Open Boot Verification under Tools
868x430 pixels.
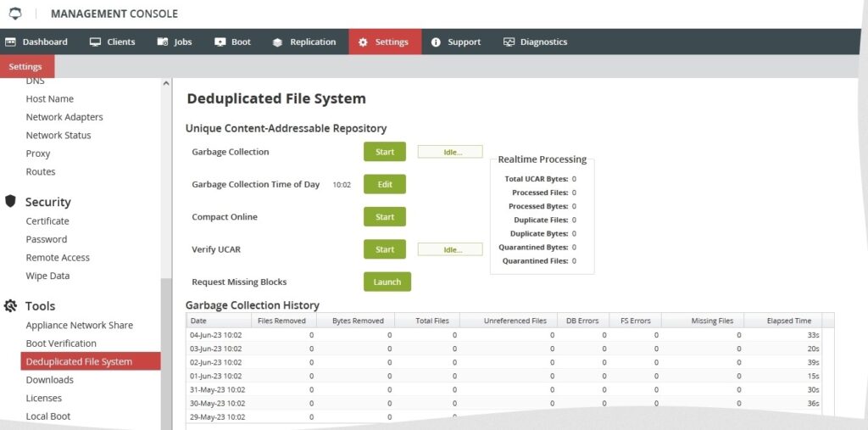click(61, 343)
